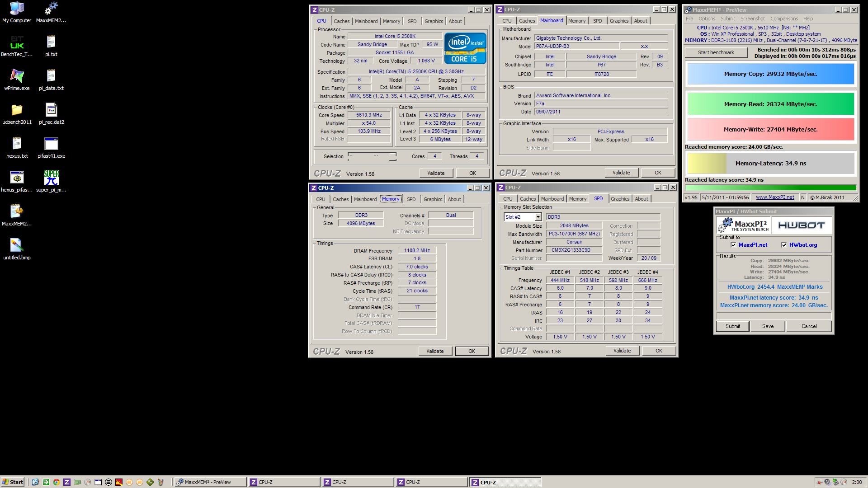
Task: Open the Slot #2 memory slot dropdown
Action: click(x=538, y=217)
